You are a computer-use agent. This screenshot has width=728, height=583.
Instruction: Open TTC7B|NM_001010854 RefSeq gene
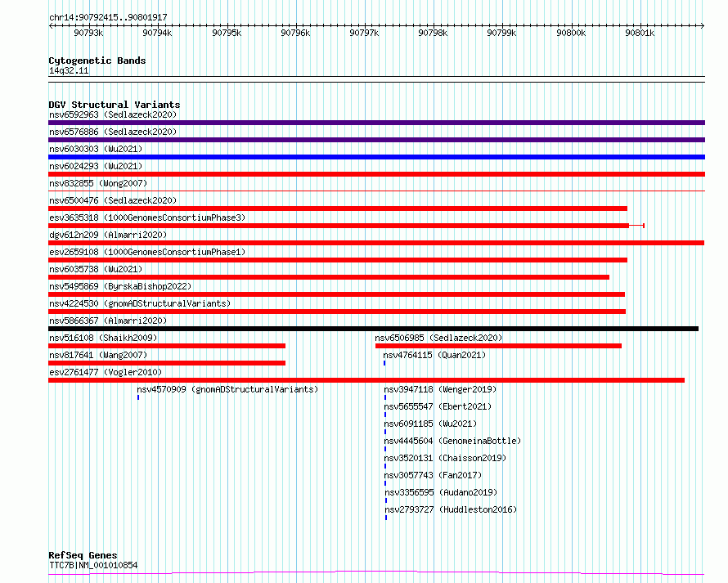coord(93,565)
